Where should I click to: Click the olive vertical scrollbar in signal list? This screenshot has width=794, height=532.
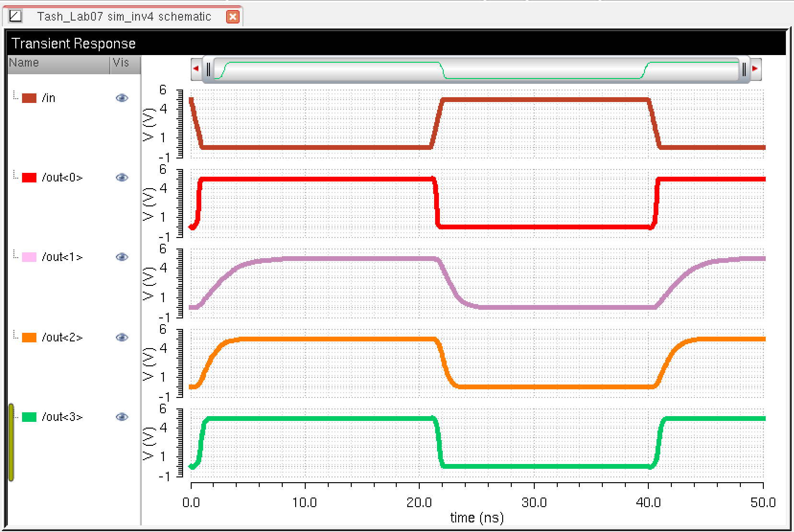pyautogui.click(x=12, y=442)
